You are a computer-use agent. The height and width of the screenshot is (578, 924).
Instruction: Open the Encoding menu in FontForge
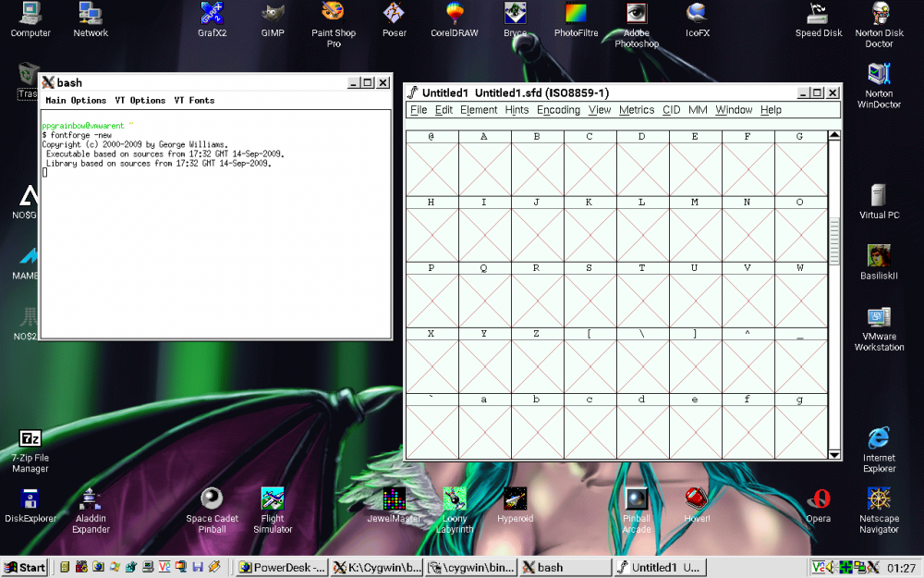coord(558,109)
